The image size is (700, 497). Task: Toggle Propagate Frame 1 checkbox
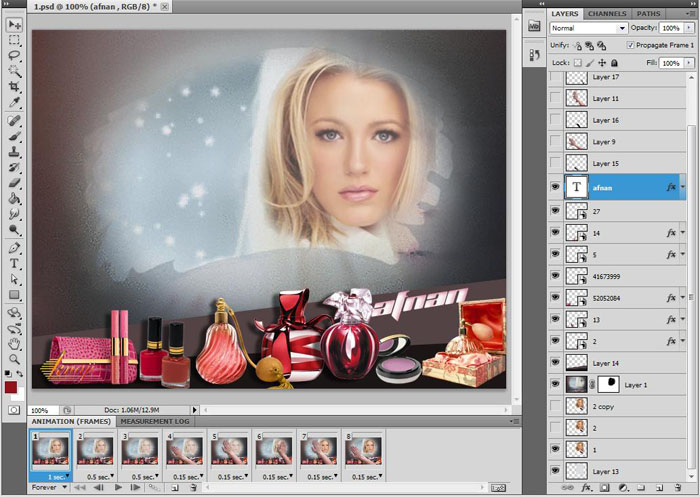pos(629,45)
